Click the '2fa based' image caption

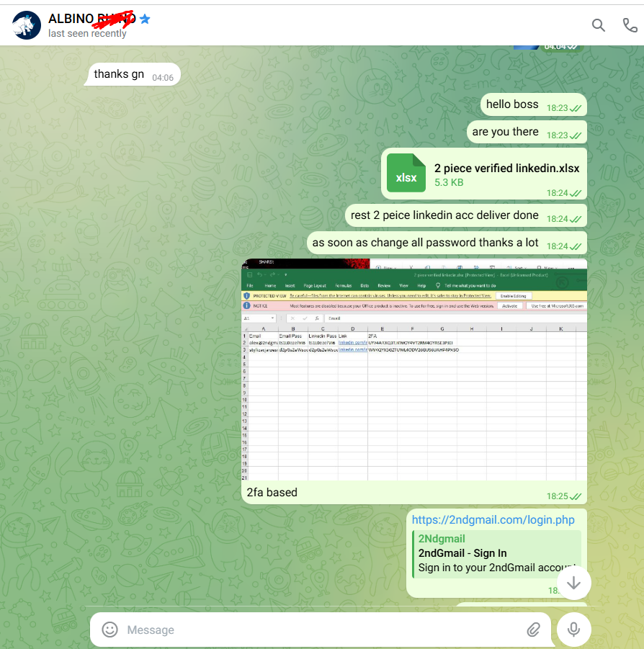tap(272, 492)
